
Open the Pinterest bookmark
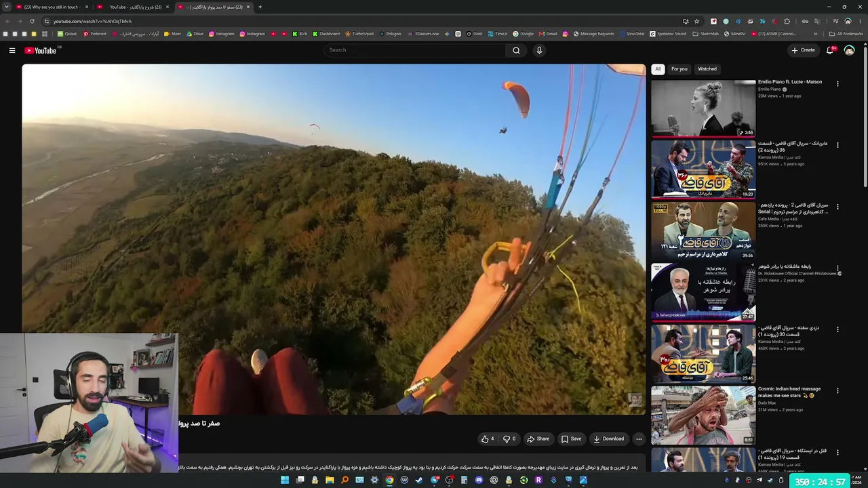click(95, 34)
